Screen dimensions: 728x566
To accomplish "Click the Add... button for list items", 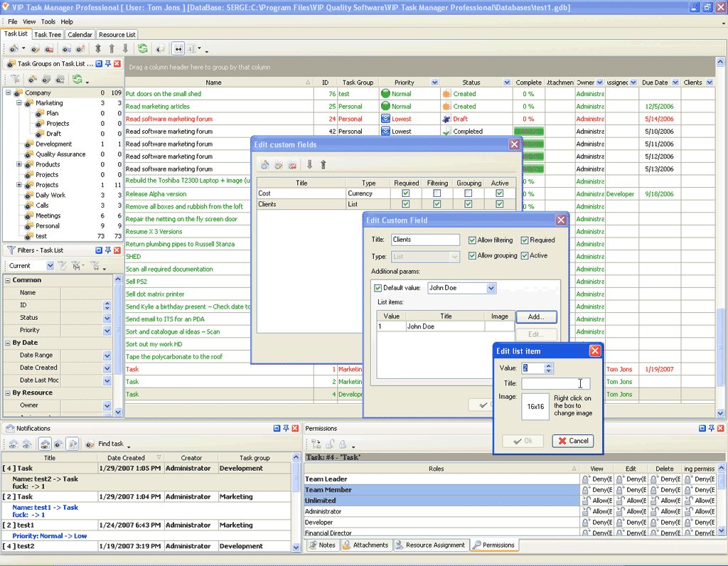I will [x=536, y=317].
